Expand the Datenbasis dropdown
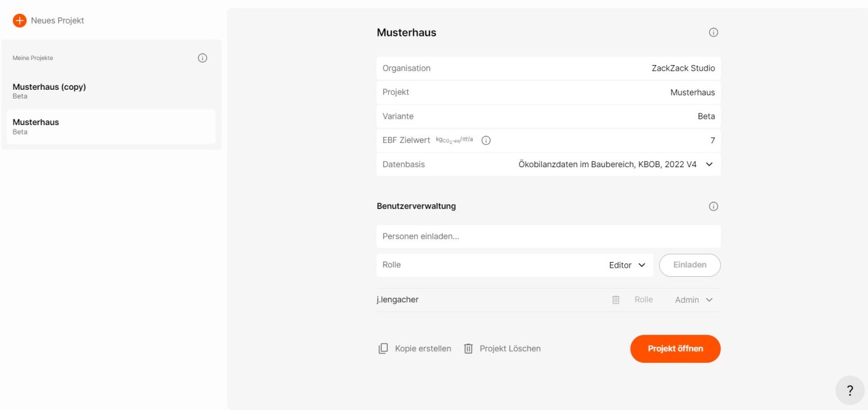 coord(709,165)
